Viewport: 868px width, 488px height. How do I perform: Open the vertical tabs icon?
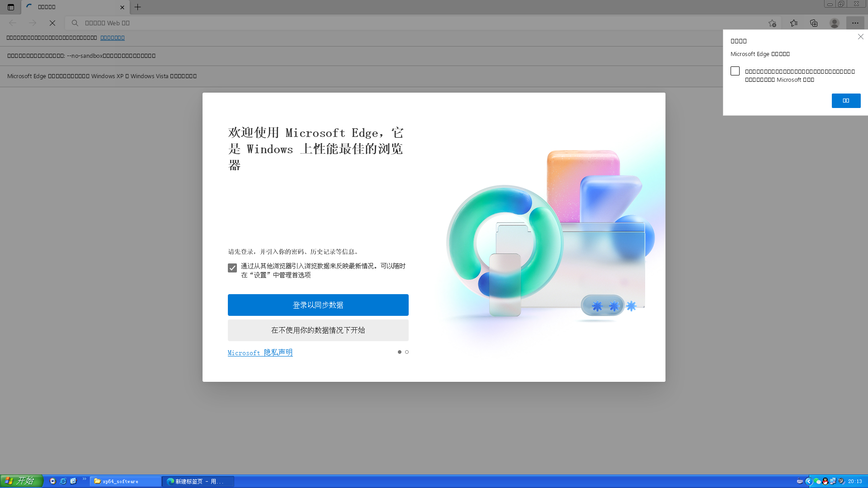click(x=11, y=7)
